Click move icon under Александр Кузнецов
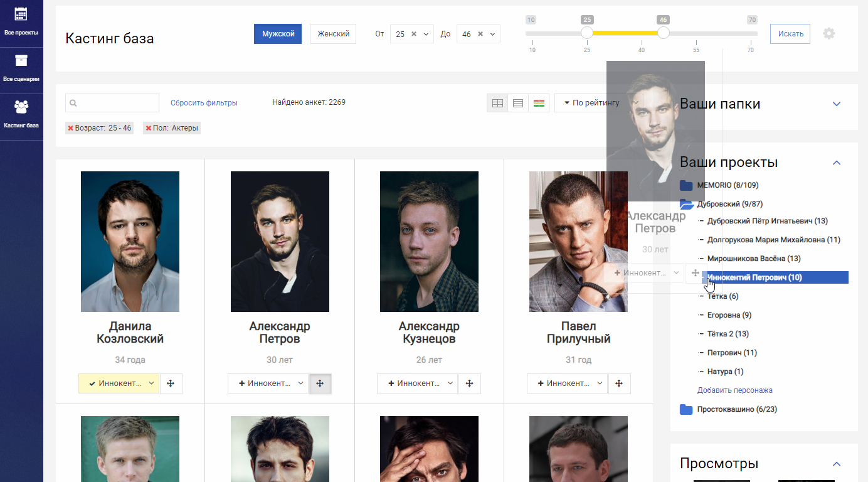Image resolution: width=868 pixels, height=482 pixels. click(470, 383)
